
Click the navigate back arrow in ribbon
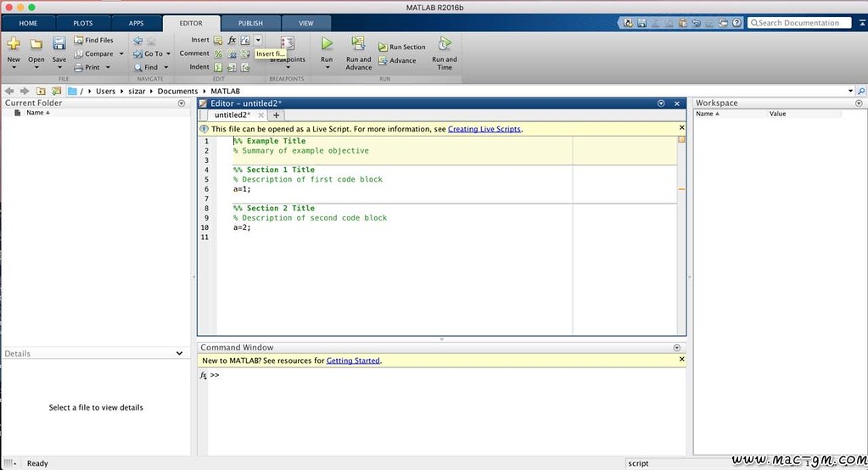click(137, 41)
